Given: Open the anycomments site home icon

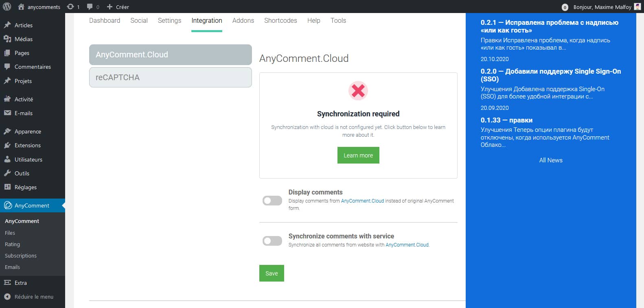Looking at the screenshot, I should (x=21, y=7).
